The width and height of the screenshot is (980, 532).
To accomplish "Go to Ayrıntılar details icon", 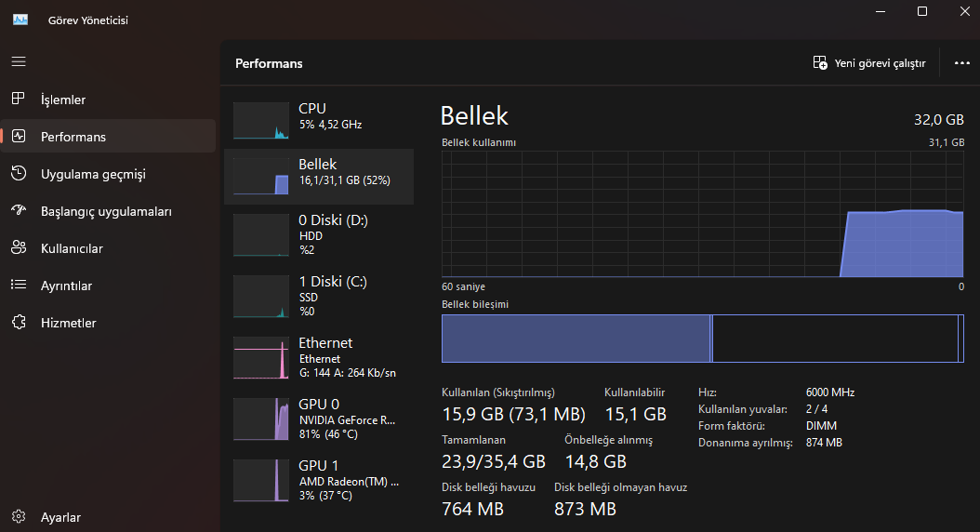I will pyautogui.click(x=19, y=286).
